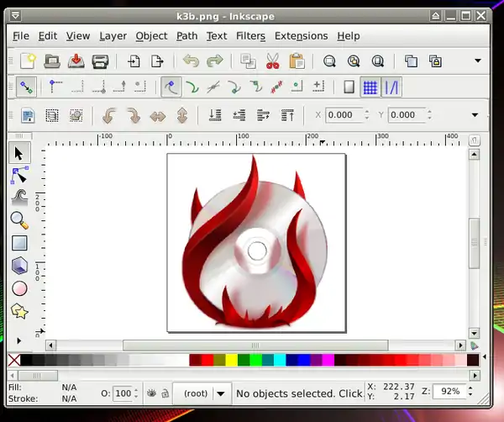Select the Ellipse circle tool

(x=19, y=288)
